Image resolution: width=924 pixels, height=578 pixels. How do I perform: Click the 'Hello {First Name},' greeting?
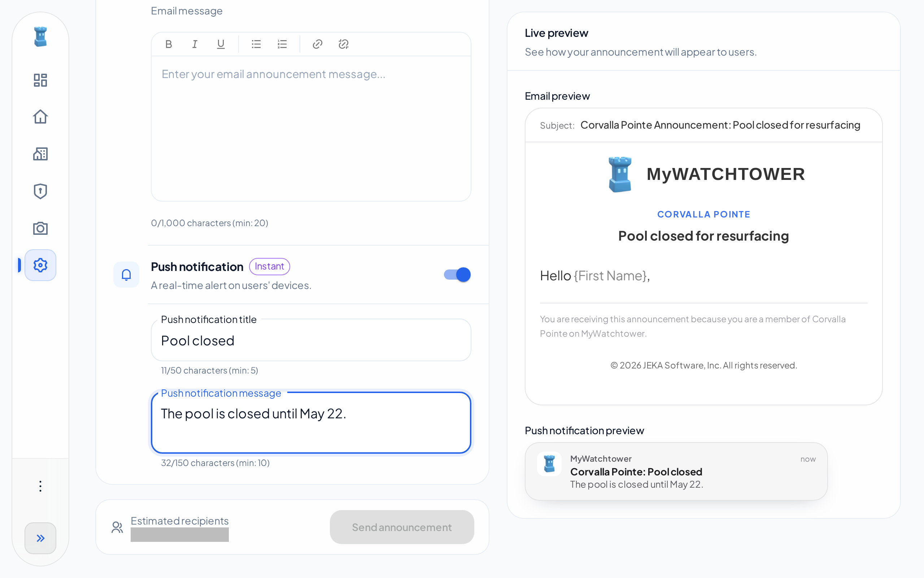(x=594, y=276)
